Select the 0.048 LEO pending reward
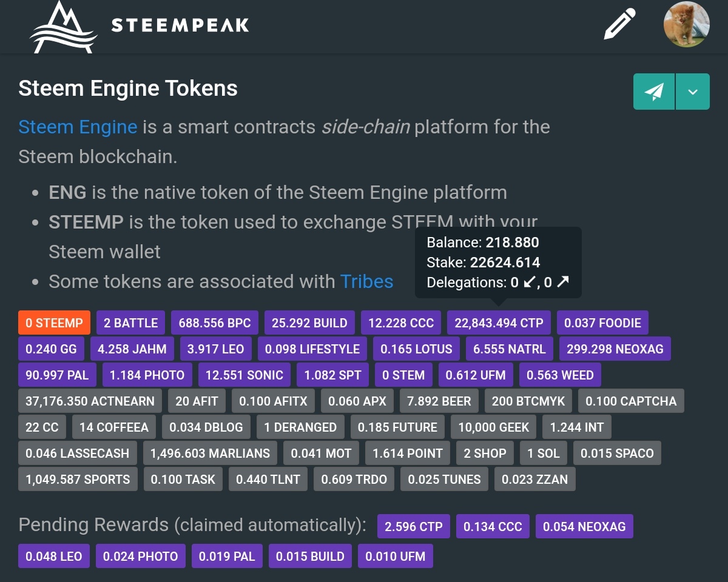Viewport: 728px width, 582px height. pyautogui.click(x=54, y=557)
